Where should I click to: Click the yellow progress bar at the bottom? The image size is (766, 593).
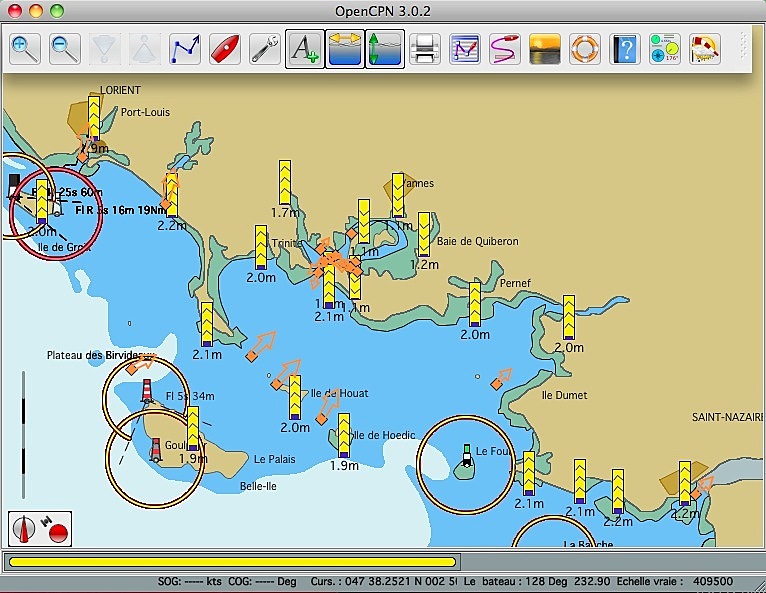233,562
